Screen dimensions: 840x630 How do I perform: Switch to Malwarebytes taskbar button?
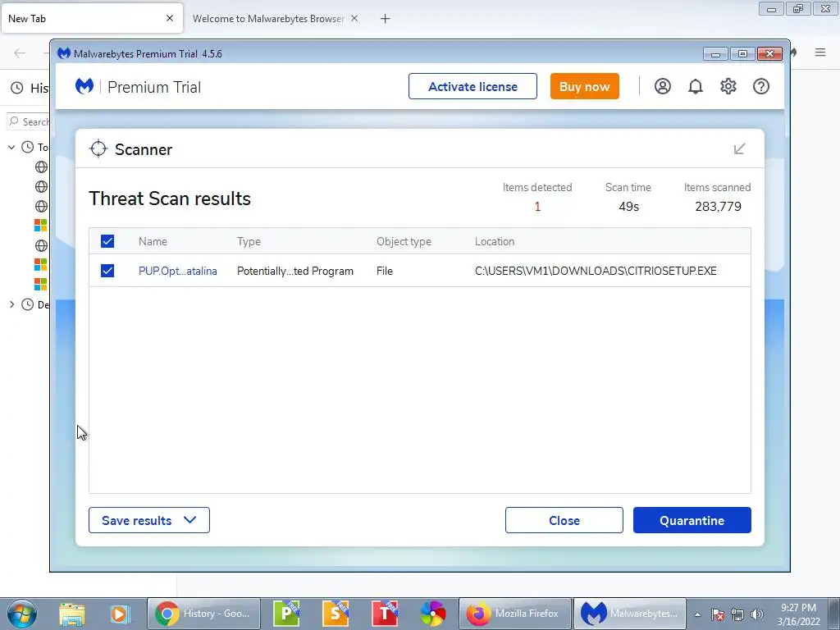tap(630, 614)
